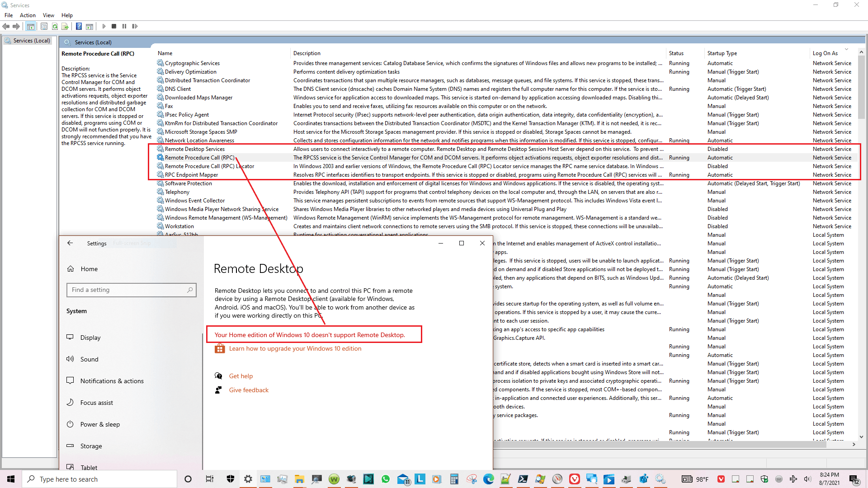Screen dimensions: 868x488
Task: Toggle Show/Hide Console Tree toolbar button
Action: tap(30, 26)
